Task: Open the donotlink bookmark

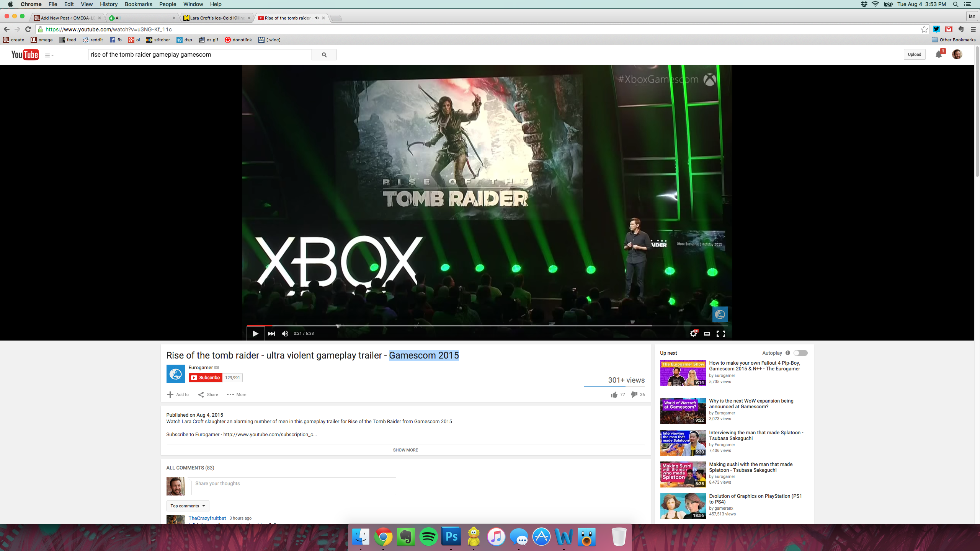Action: point(238,40)
